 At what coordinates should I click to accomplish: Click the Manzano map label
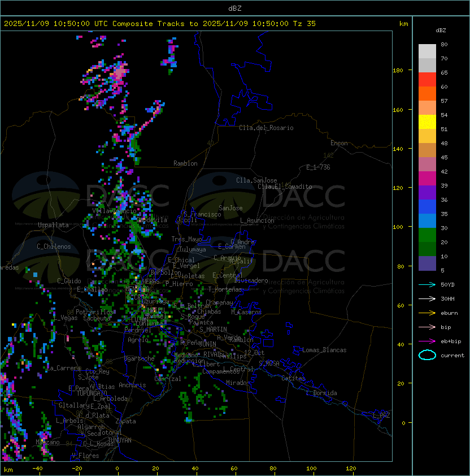tap(47, 442)
